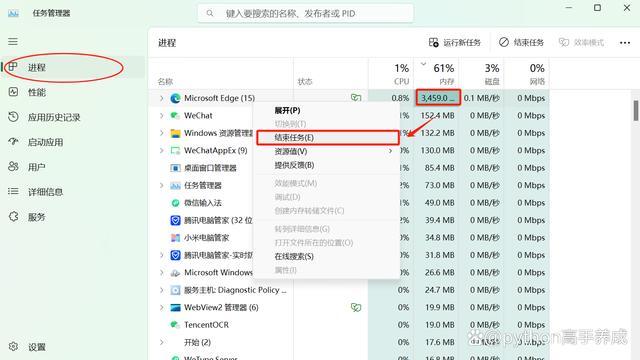Click the 腾讯电脑管家 (32 位) shield icon

tap(175, 220)
